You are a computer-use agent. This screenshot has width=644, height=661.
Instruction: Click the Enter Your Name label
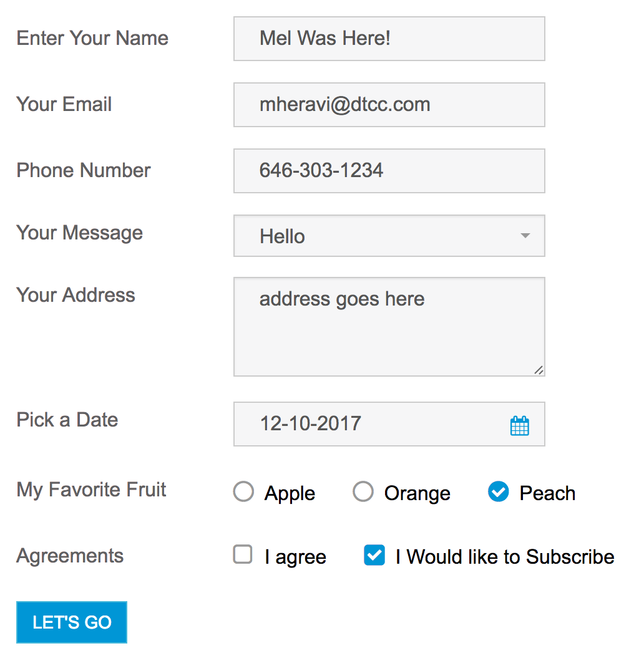click(92, 38)
